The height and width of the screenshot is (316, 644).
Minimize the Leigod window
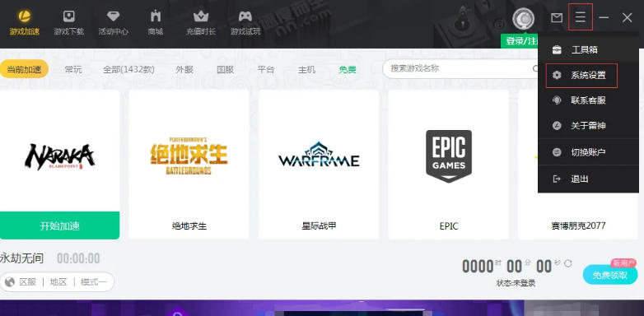click(x=604, y=17)
